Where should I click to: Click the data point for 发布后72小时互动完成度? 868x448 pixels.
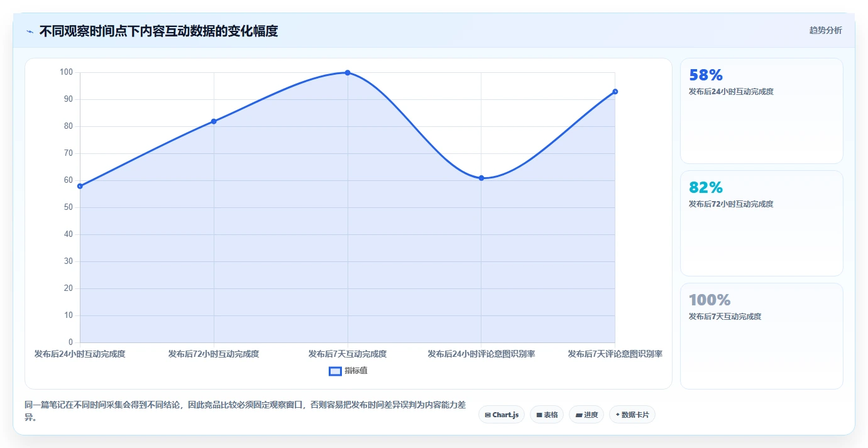point(214,121)
